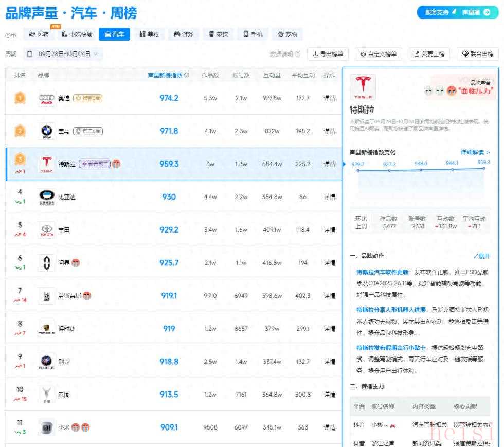The width and height of the screenshot is (504, 447).
Task: Click the 959.3 point on trend chart
Action: click(x=484, y=168)
